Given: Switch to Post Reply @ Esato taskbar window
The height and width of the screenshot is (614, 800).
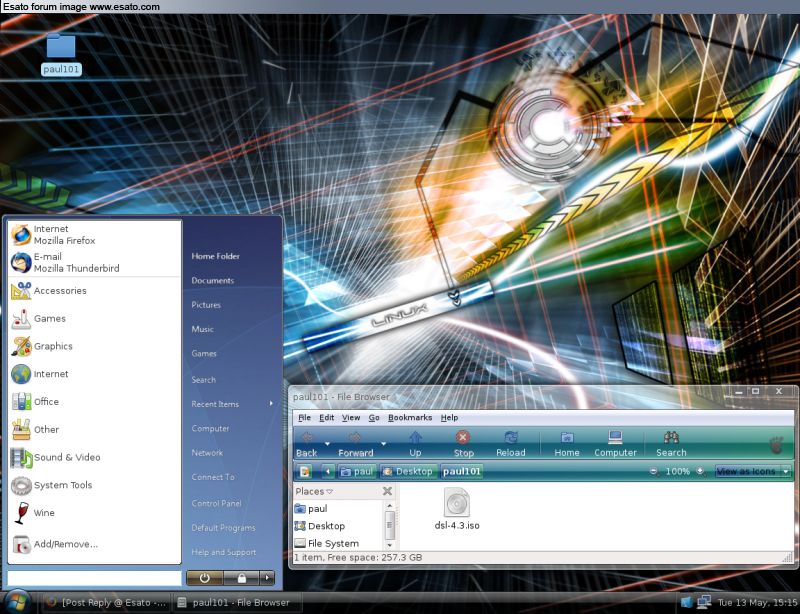Looking at the screenshot, I should pos(106,602).
